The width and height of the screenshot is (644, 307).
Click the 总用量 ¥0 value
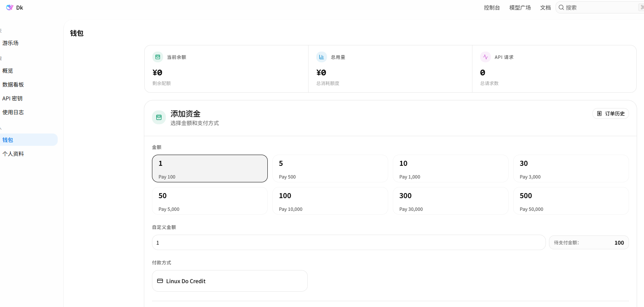point(321,72)
